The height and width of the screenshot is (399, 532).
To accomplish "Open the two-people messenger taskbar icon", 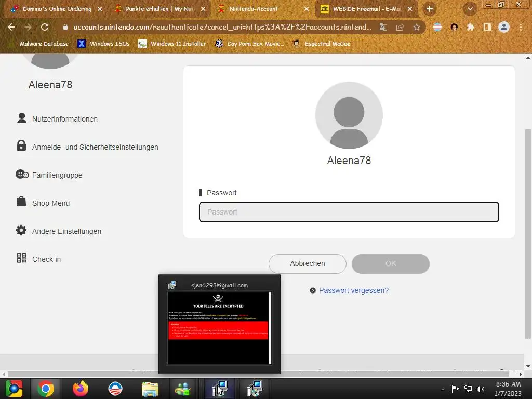I will [x=183, y=389].
